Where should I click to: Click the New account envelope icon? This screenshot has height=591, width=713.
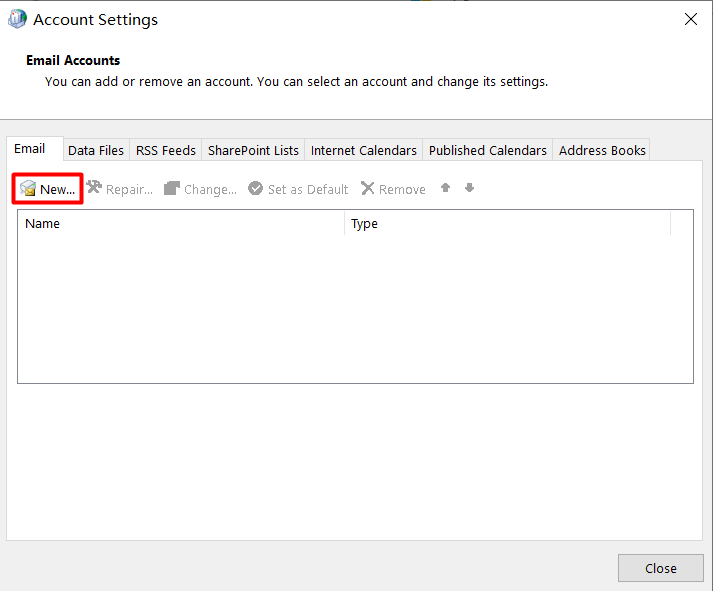click(28, 189)
